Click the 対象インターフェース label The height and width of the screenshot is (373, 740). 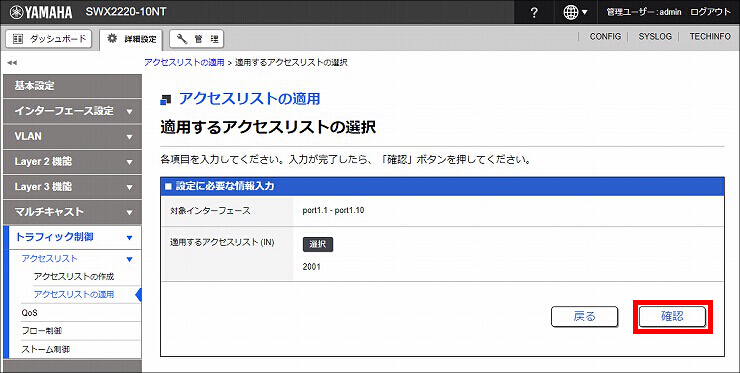coord(210,211)
